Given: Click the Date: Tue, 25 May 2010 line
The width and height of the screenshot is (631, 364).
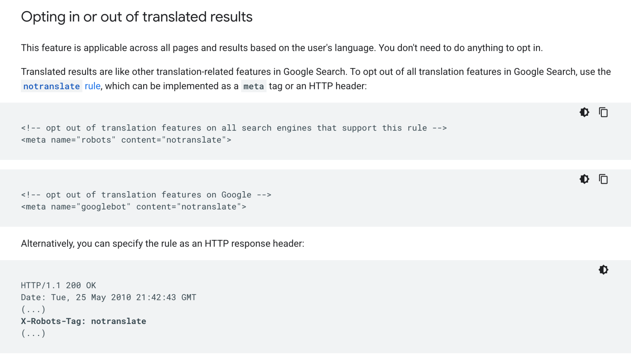Looking at the screenshot, I should (x=108, y=297).
